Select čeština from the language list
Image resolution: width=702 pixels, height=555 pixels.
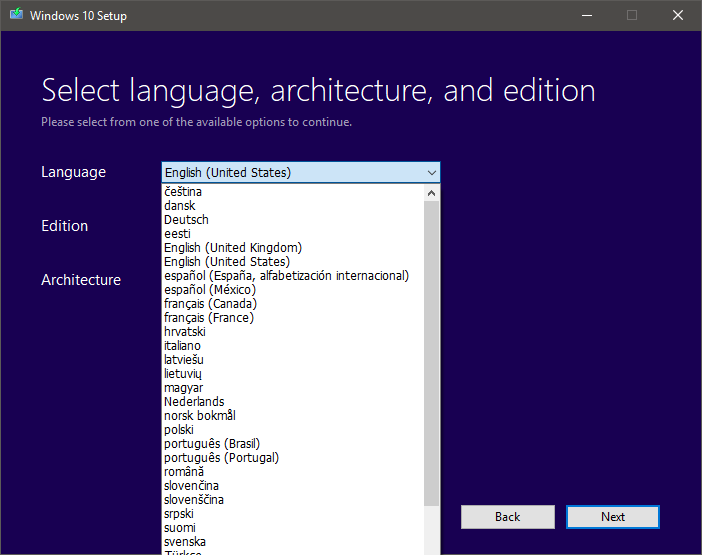tap(293, 192)
